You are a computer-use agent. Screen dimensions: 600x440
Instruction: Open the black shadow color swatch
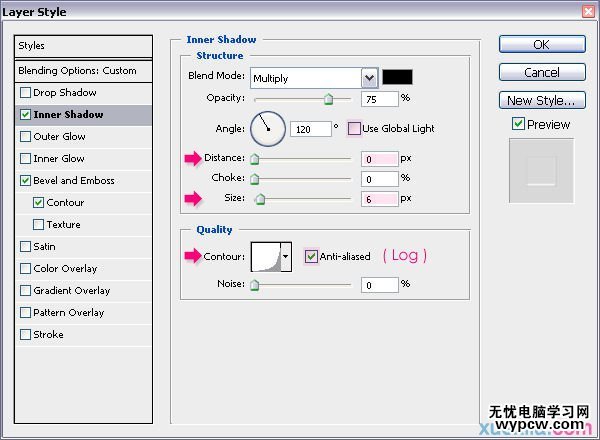398,77
